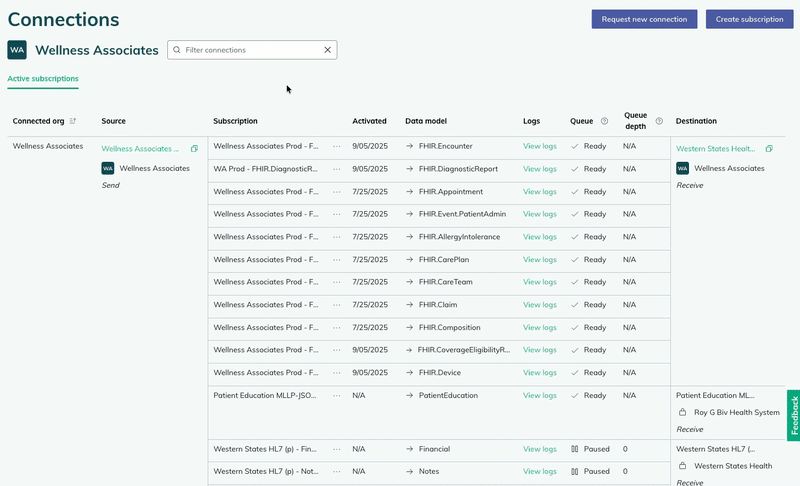
Task: Click the WA organization logo beside Wellness Associates heading
Action: click(17, 50)
